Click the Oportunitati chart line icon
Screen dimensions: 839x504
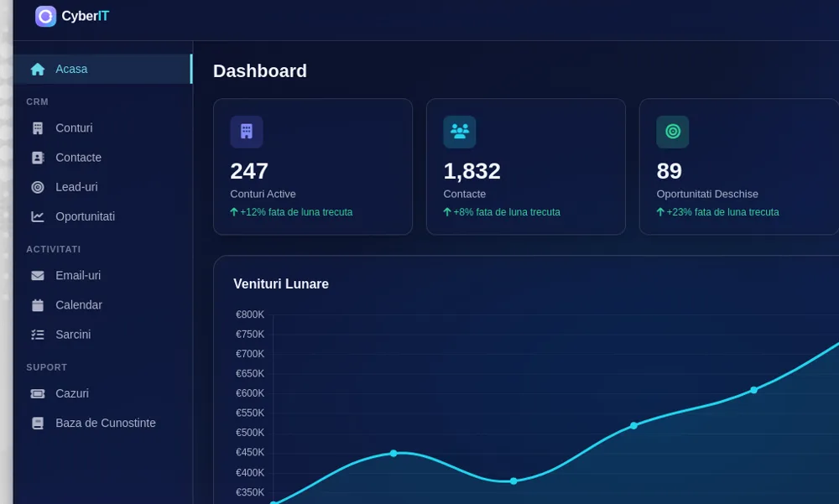pos(38,216)
